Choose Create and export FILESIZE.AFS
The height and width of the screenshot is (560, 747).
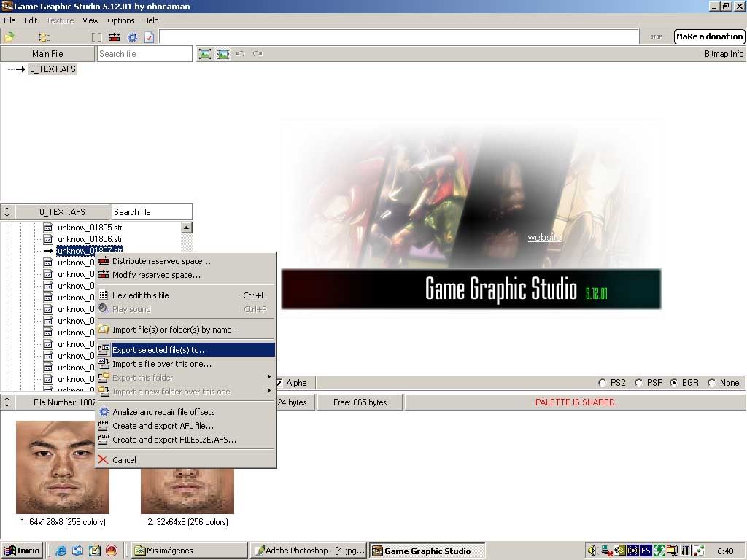186,440
